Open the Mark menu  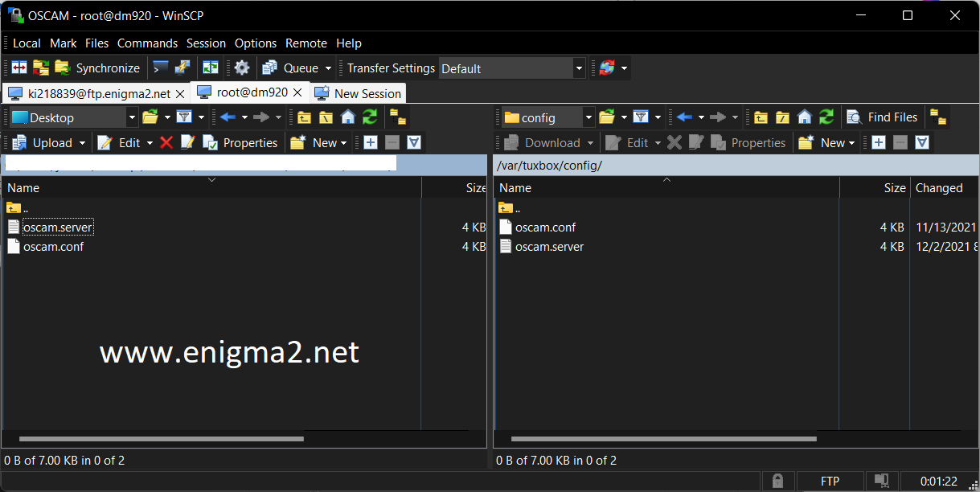point(64,43)
